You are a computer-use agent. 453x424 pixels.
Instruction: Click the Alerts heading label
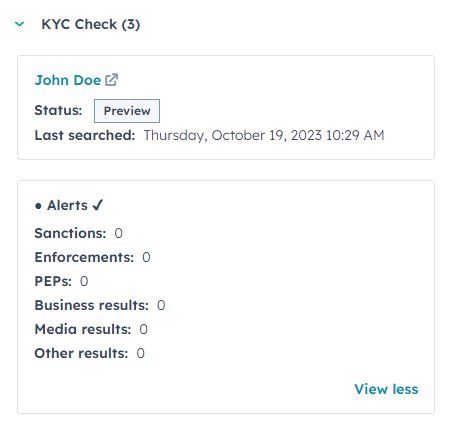tap(67, 205)
